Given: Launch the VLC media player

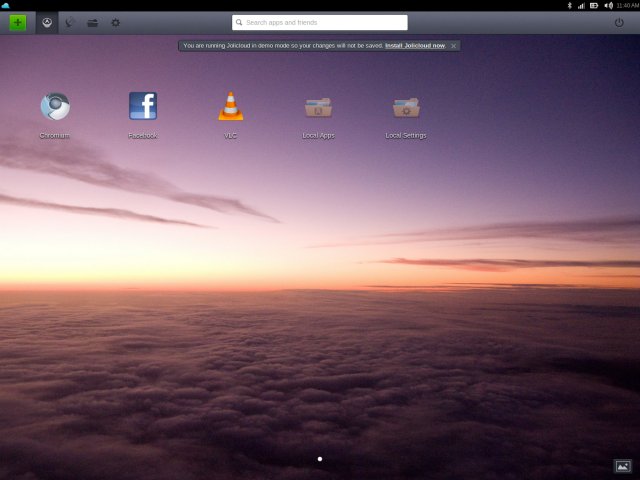Looking at the screenshot, I should point(231,106).
